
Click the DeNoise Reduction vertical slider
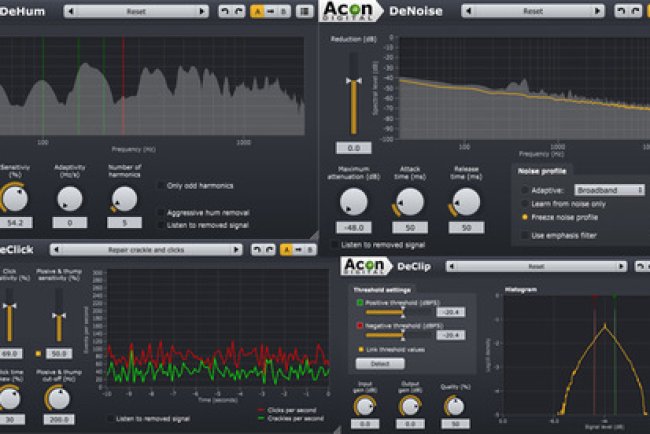[x=354, y=93]
